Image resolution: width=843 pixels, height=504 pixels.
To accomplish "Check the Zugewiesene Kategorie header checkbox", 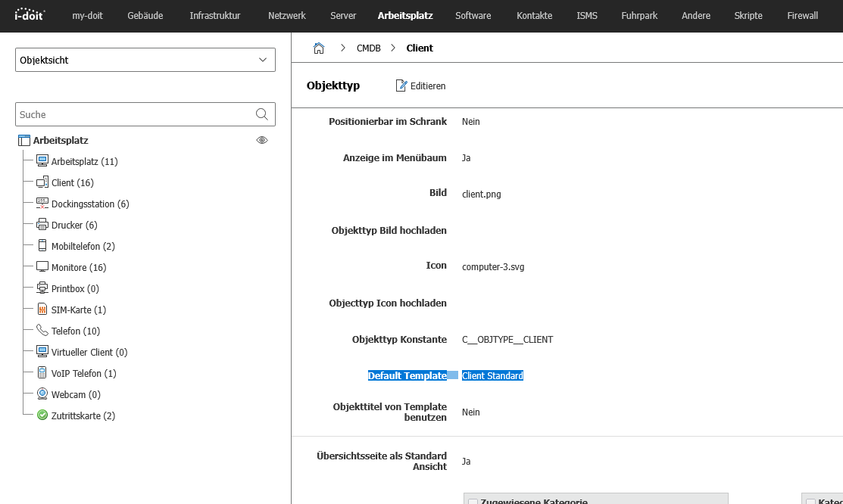I will pyautogui.click(x=473, y=501).
